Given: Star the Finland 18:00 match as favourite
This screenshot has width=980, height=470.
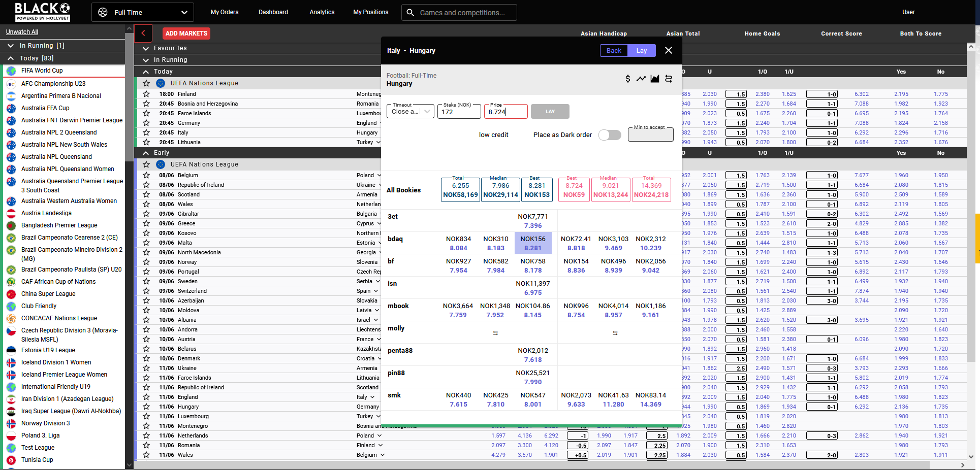Looking at the screenshot, I should coord(146,94).
